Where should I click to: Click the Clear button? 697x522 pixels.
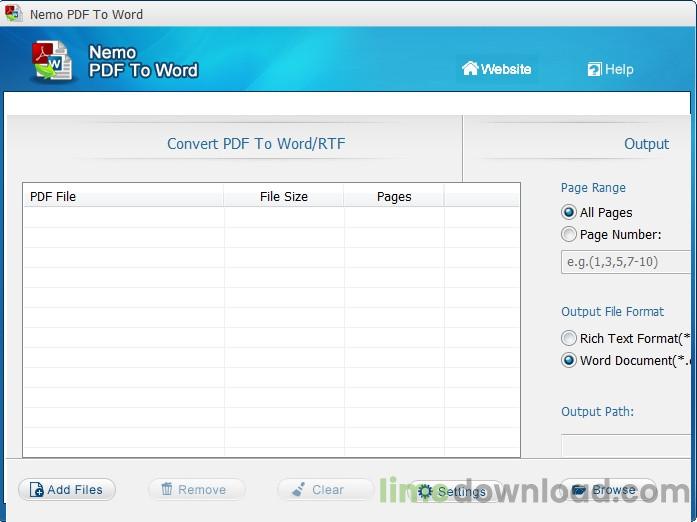coord(326,490)
